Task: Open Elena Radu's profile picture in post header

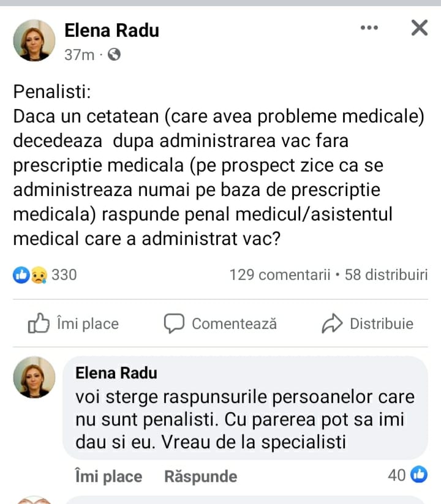Action: click(x=34, y=40)
